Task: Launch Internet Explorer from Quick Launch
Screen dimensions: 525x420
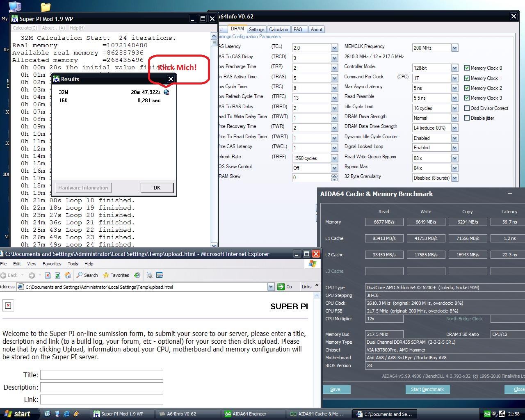Action: click(66, 414)
